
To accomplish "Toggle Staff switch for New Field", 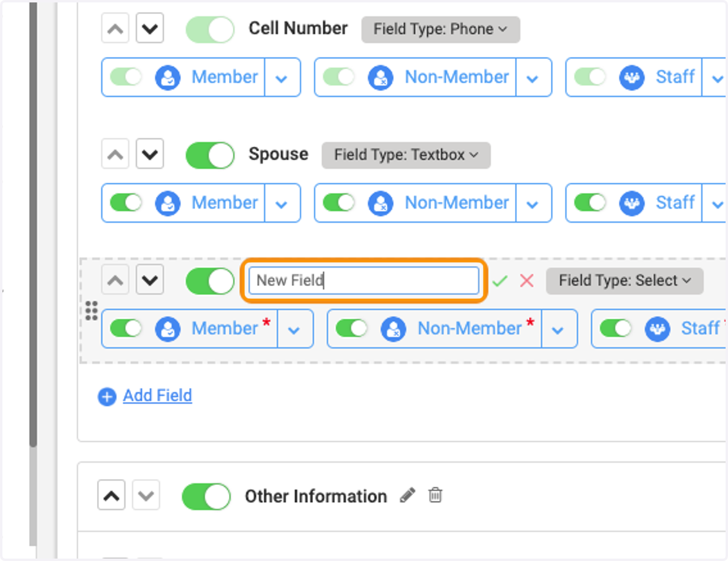I will click(x=616, y=328).
